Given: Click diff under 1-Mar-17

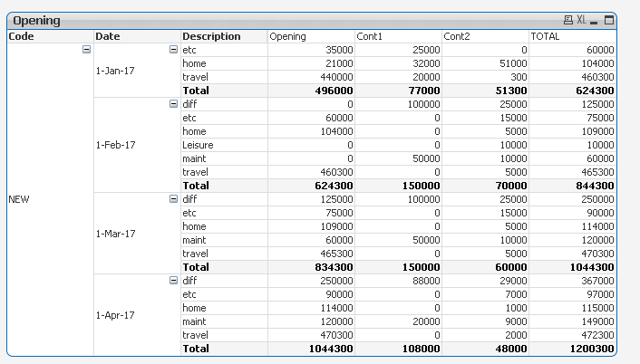Looking at the screenshot, I should [x=224, y=199].
